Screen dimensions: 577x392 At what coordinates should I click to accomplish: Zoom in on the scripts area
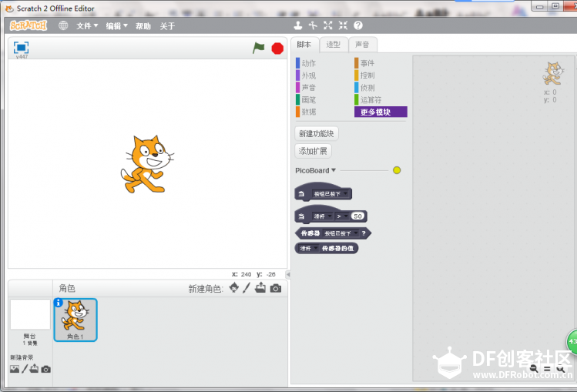[561, 369]
